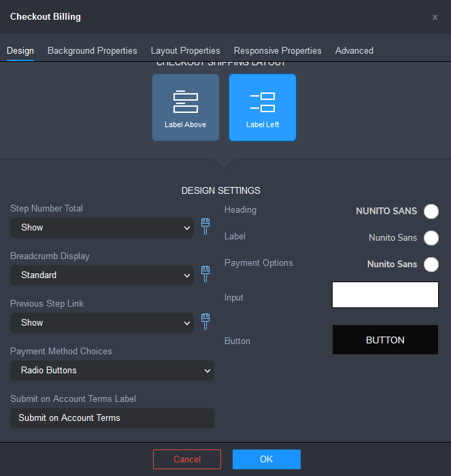Close the Checkout Billing dialog

point(435,17)
